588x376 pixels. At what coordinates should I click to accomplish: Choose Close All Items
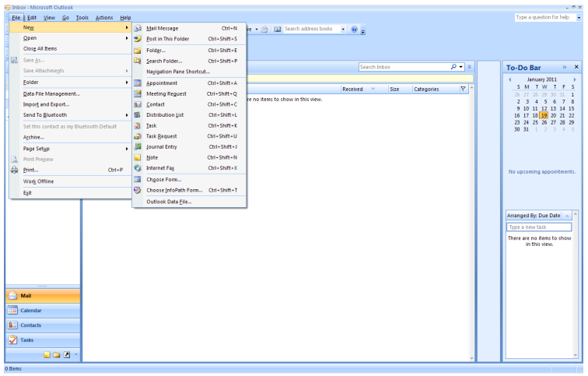pos(71,49)
